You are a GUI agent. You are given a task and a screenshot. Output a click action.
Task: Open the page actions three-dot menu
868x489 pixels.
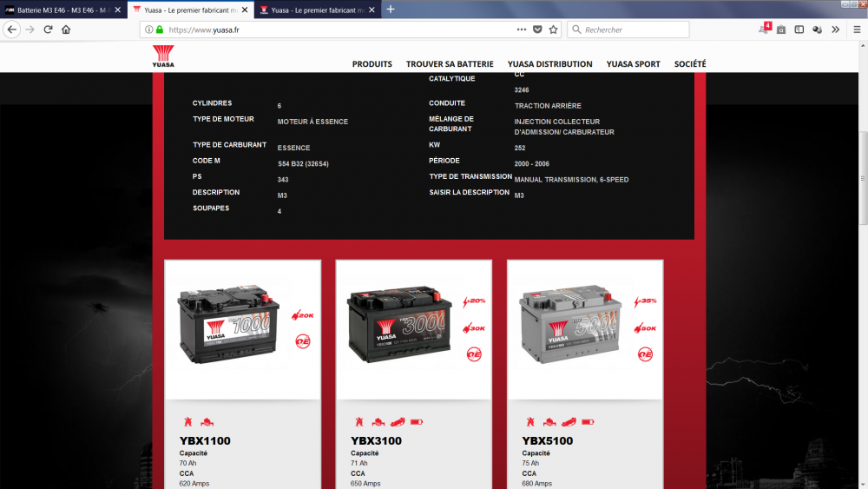(x=522, y=30)
